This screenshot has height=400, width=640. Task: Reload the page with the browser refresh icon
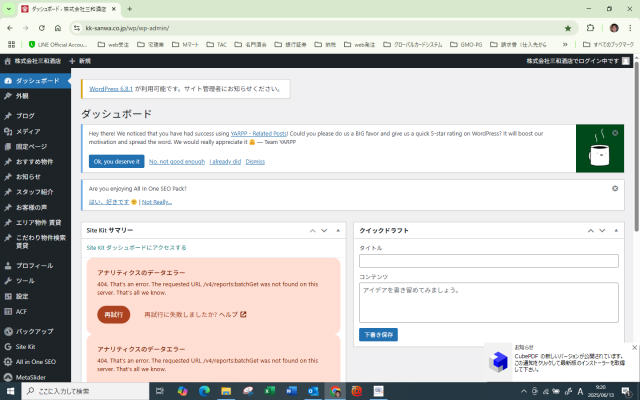tap(42, 28)
